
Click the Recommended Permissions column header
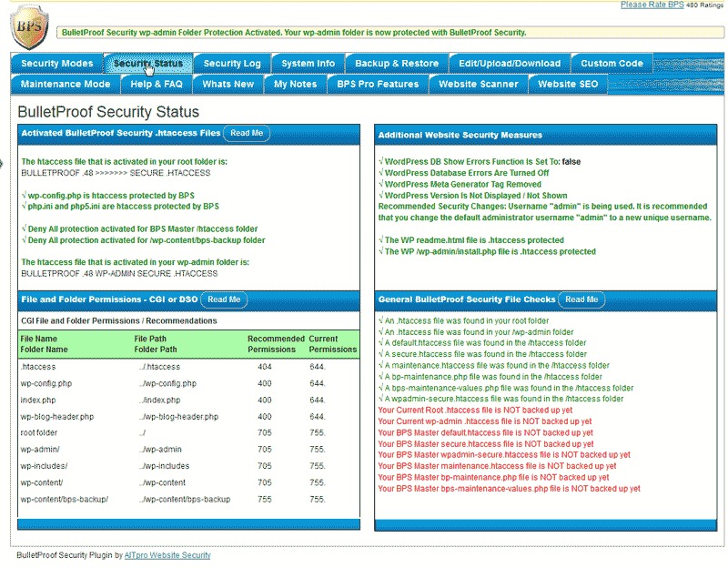tap(276, 344)
